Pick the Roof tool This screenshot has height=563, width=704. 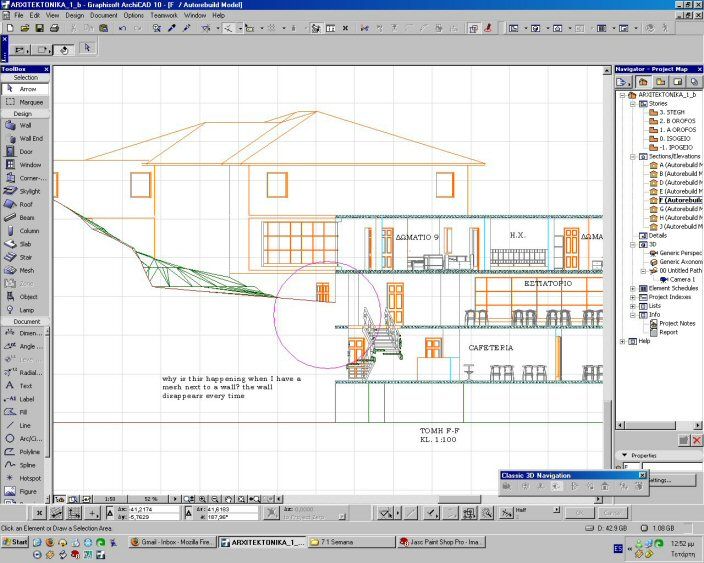(24, 204)
